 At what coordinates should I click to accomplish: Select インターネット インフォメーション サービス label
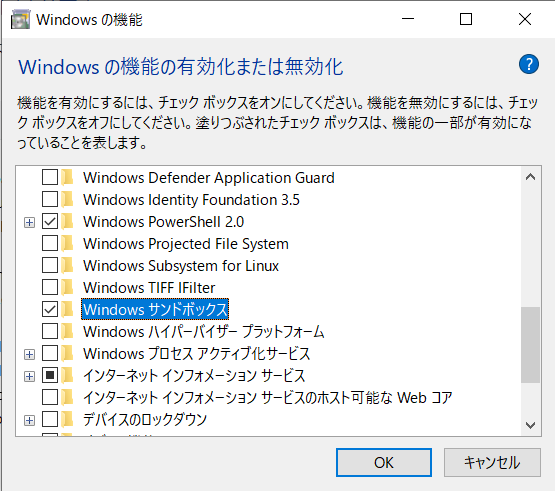(x=194, y=376)
